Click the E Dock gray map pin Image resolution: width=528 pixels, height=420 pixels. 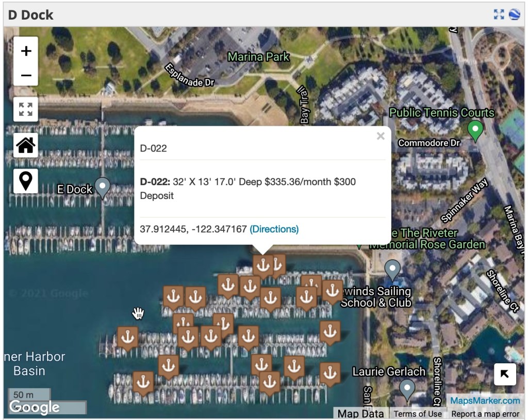pos(103,187)
